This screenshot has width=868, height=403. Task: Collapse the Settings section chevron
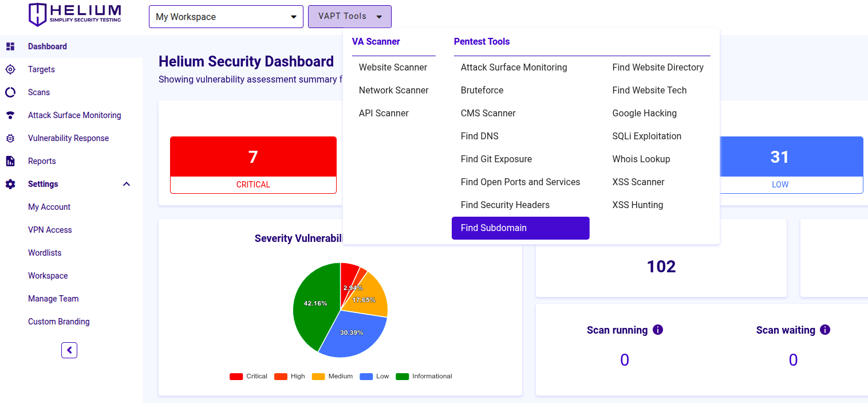coord(126,183)
